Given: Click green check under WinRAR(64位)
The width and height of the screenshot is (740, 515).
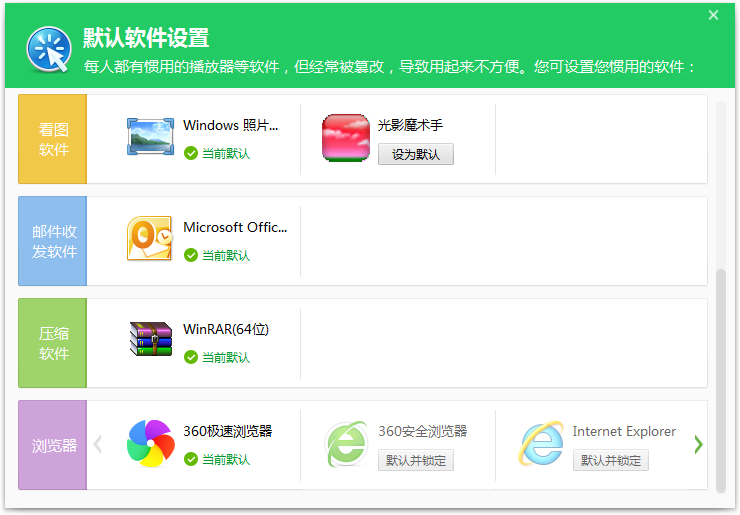Looking at the screenshot, I should point(190,357).
